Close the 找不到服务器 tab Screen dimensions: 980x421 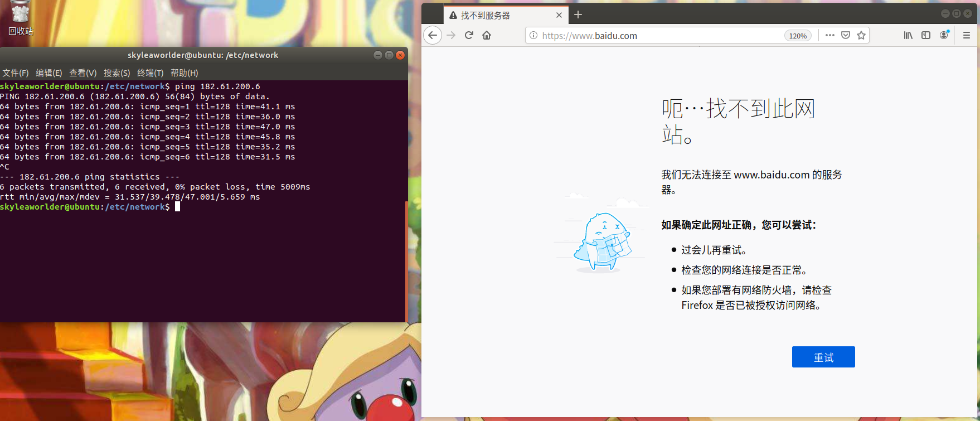(559, 15)
